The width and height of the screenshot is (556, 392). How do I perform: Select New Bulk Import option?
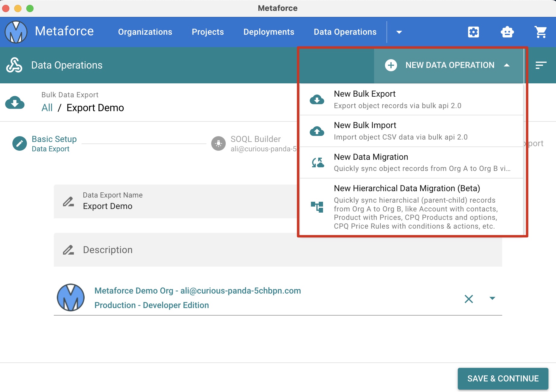tap(412, 131)
